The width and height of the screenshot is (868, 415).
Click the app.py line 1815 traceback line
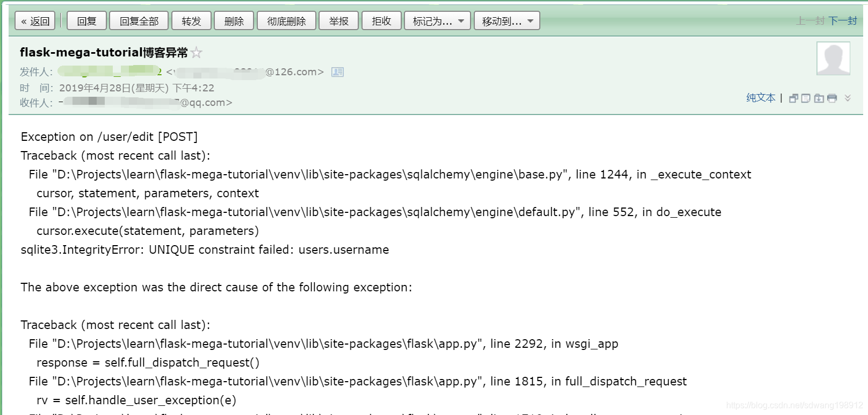[358, 382]
